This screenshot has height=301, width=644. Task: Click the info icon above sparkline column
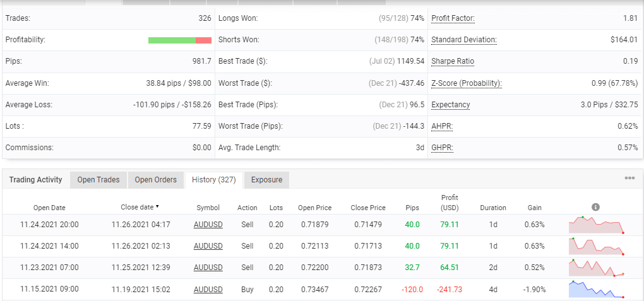click(x=595, y=207)
